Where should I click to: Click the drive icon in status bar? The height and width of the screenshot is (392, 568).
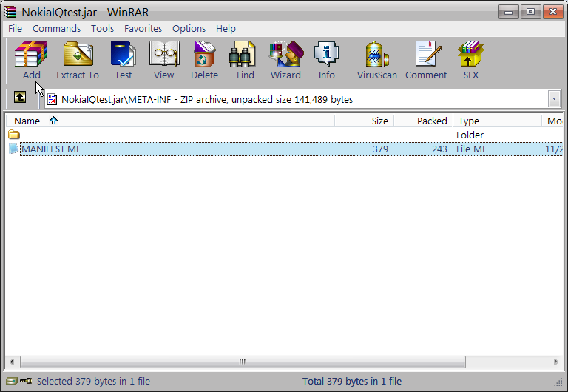(x=12, y=381)
